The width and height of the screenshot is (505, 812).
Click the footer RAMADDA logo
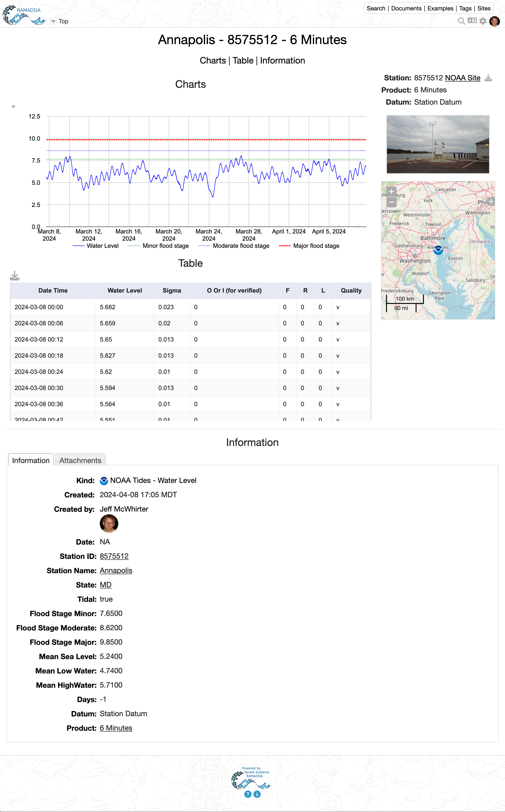coord(250,779)
